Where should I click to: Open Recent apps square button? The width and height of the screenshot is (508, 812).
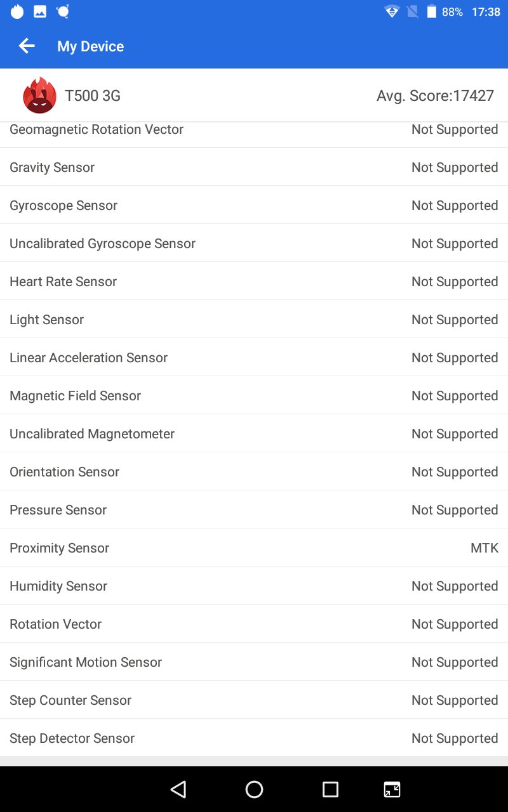point(330,789)
